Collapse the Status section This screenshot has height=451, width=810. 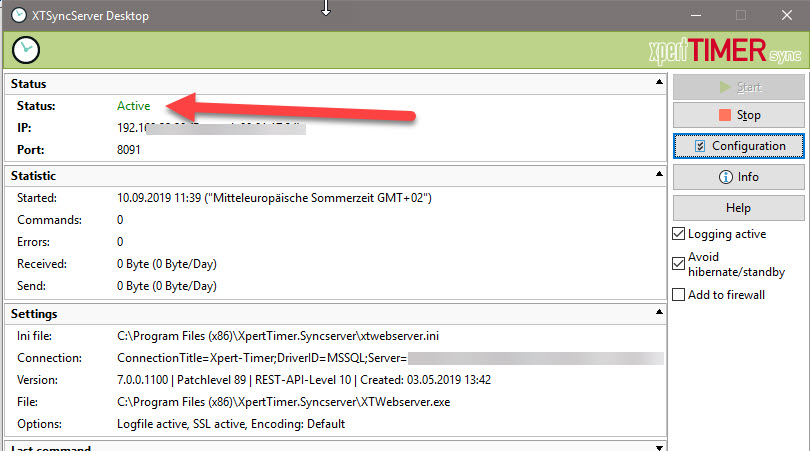point(659,82)
